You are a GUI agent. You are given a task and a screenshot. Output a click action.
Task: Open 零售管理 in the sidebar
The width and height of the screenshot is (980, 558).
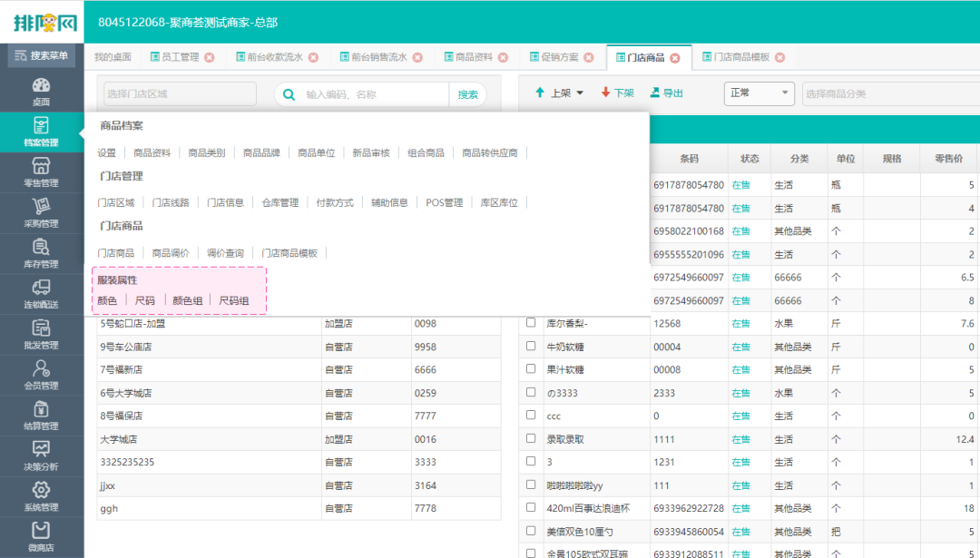coord(41,171)
